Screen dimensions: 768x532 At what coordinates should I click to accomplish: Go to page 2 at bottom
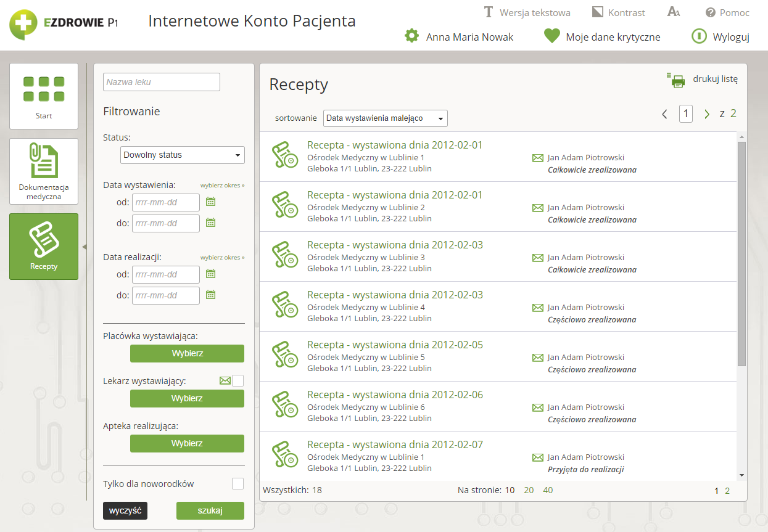(x=727, y=491)
